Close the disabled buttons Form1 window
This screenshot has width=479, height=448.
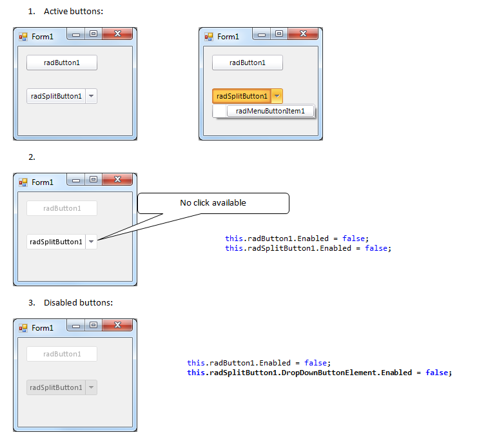pyautogui.click(x=117, y=325)
